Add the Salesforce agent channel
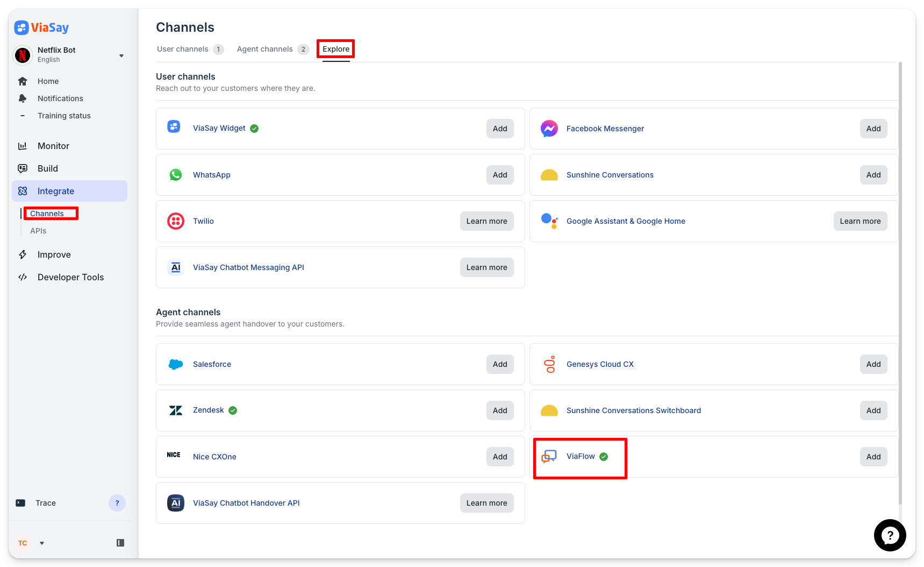Viewport: 924px width, 567px height. pos(500,364)
